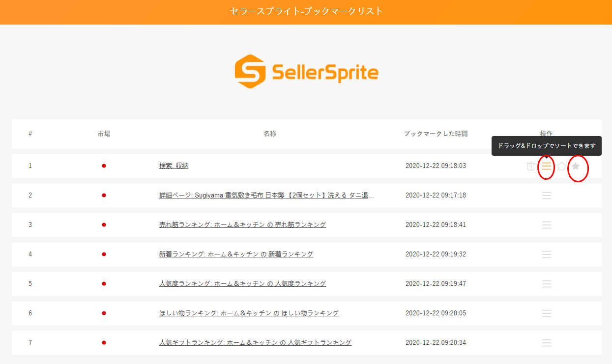Open the 新着ランキング bookmark link
The width and height of the screenshot is (612, 364).
236,254
